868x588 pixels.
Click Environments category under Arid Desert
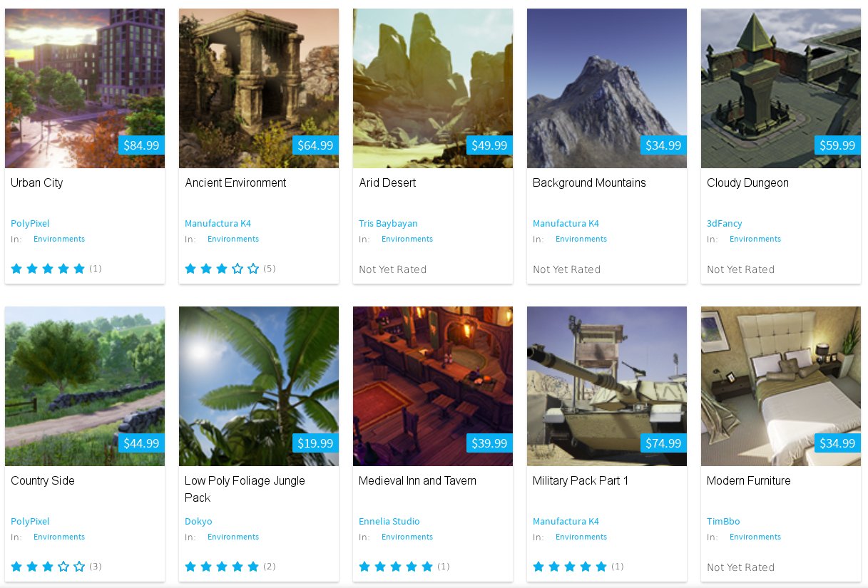[x=407, y=239]
